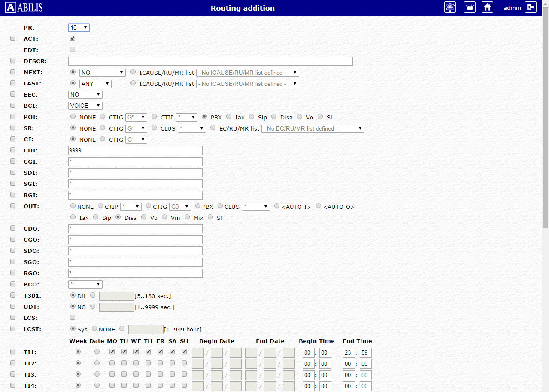Log out using the exit arrow icon
Viewport: 549px width, 392px height.
pyautogui.click(x=531, y=7)
